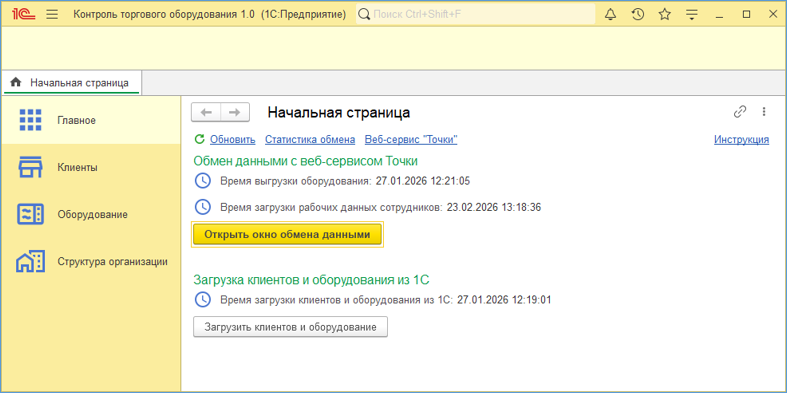
Task: Click Открыть окно обмена данными button
Action: (x=287, y=234)
